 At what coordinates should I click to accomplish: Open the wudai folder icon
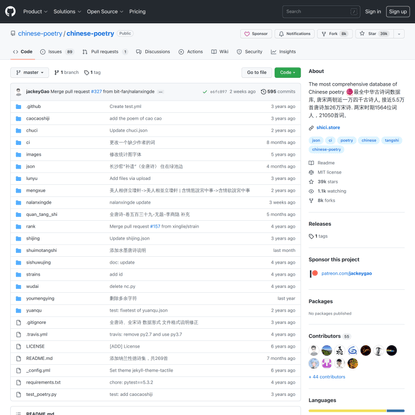click(19, 287)
